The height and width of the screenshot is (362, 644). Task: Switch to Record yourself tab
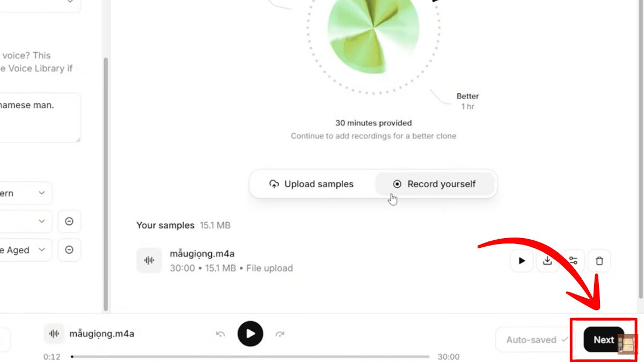pos(434,184)
